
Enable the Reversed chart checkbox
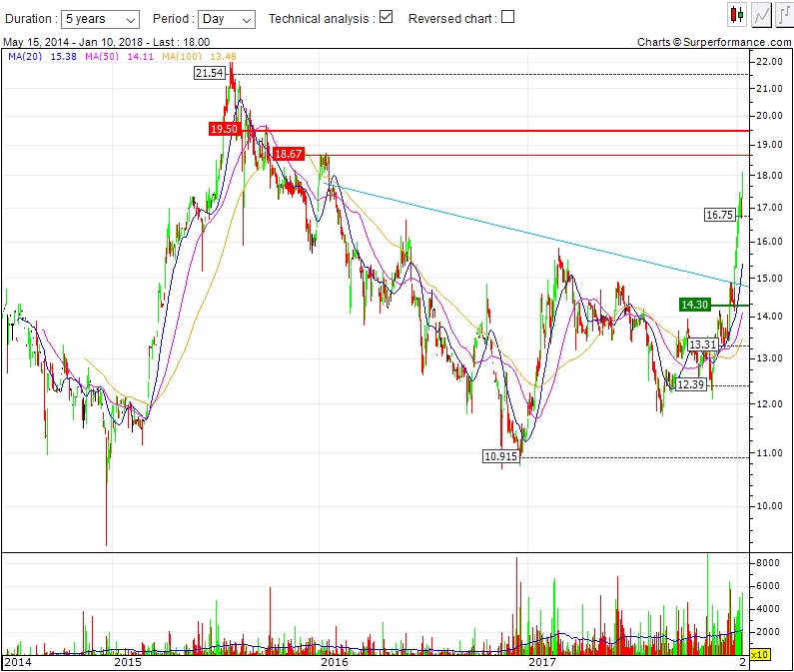[x=507, y=17]
